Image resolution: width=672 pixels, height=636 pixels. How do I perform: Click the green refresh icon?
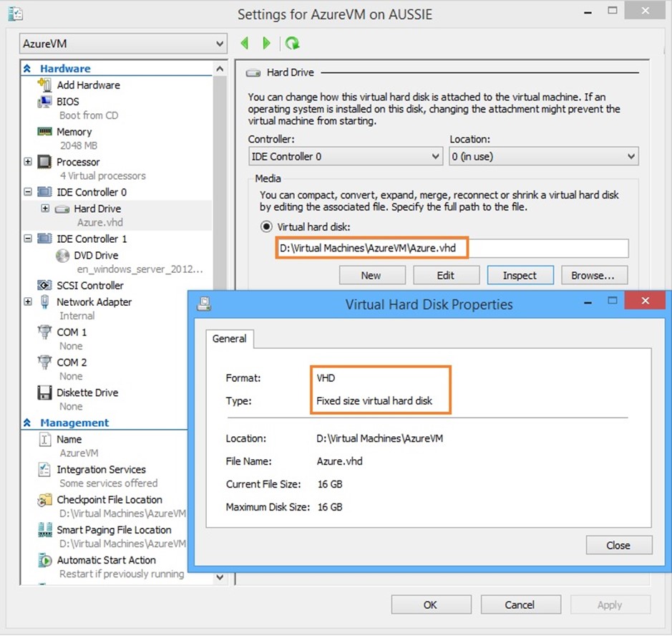click(292, 43)
